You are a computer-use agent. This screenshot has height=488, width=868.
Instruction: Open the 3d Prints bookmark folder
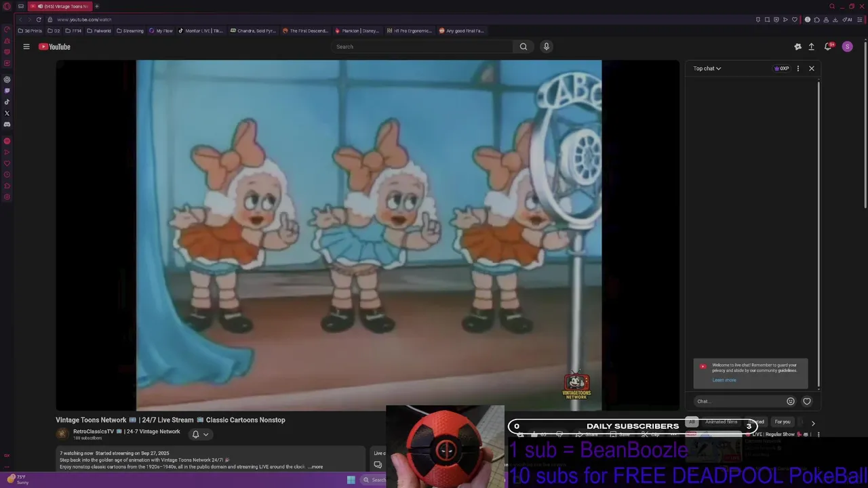[31, 30]
